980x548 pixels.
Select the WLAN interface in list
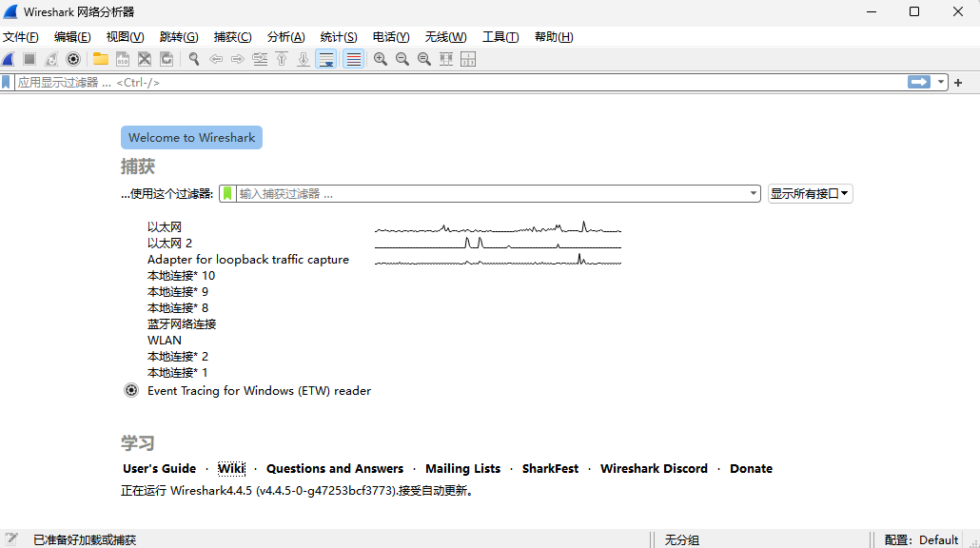point(164,340)
